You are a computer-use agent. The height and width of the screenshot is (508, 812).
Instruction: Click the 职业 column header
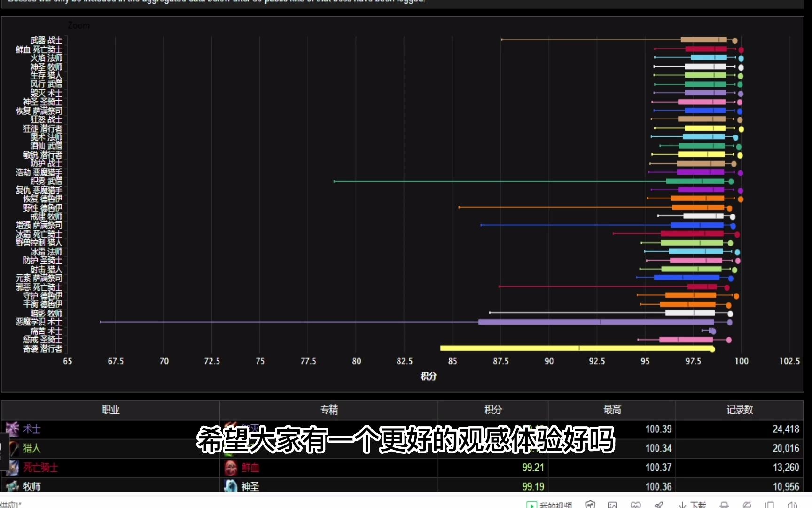tap(110, 410)
